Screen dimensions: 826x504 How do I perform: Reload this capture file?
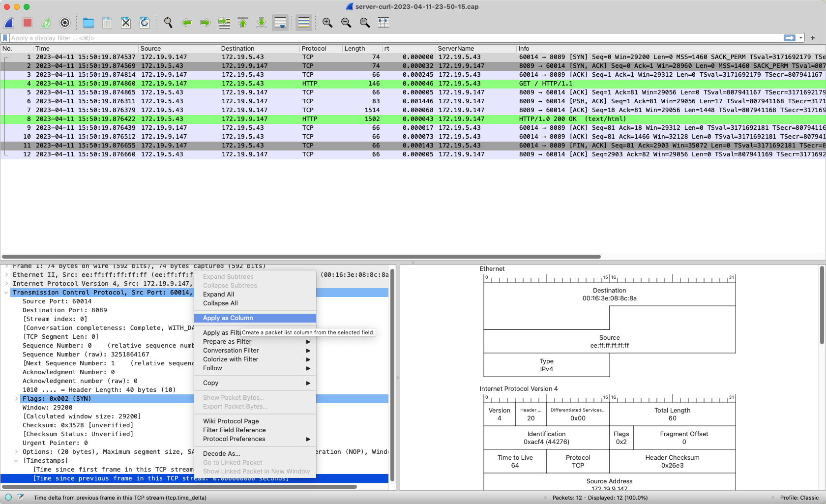(x=145, y=23)
